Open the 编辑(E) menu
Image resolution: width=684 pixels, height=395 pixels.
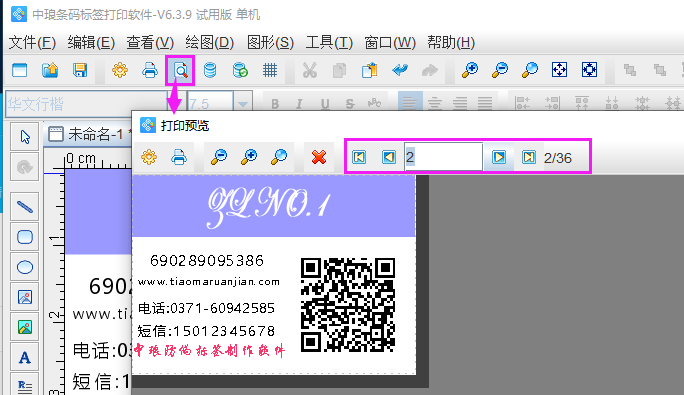click(91, 43)
